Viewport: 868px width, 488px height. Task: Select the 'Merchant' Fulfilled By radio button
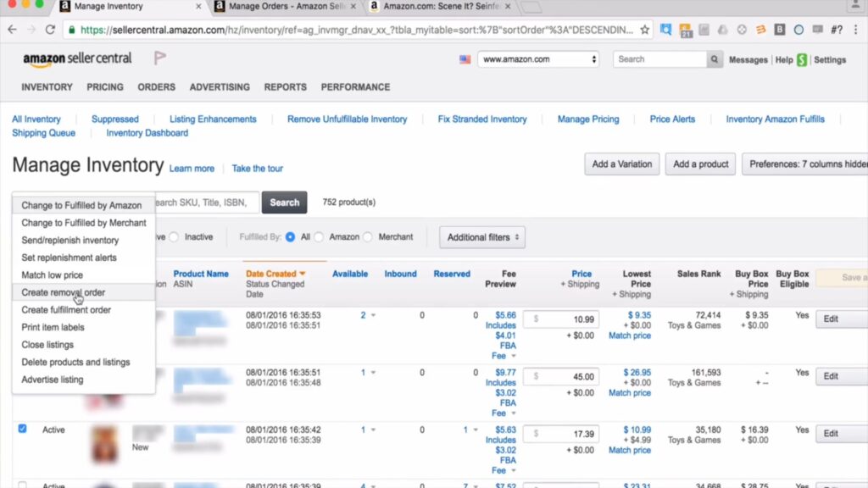pos(368,237)
